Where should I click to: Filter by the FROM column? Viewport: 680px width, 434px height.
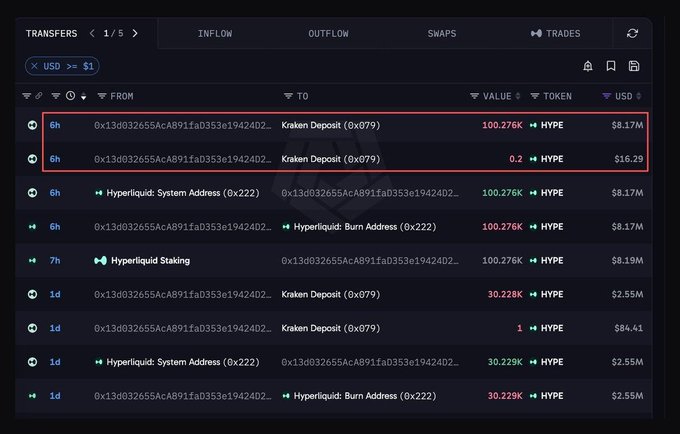coord(102,96)
